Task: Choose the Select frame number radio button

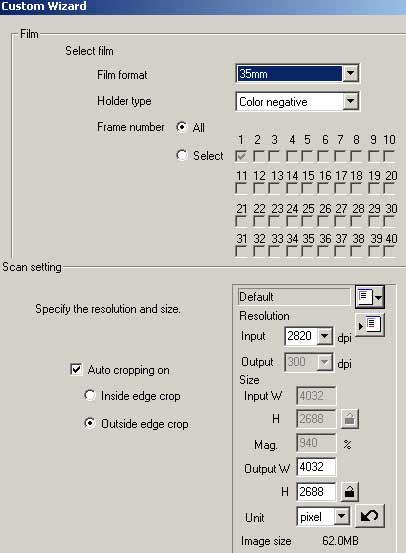Action: (182, 155)
